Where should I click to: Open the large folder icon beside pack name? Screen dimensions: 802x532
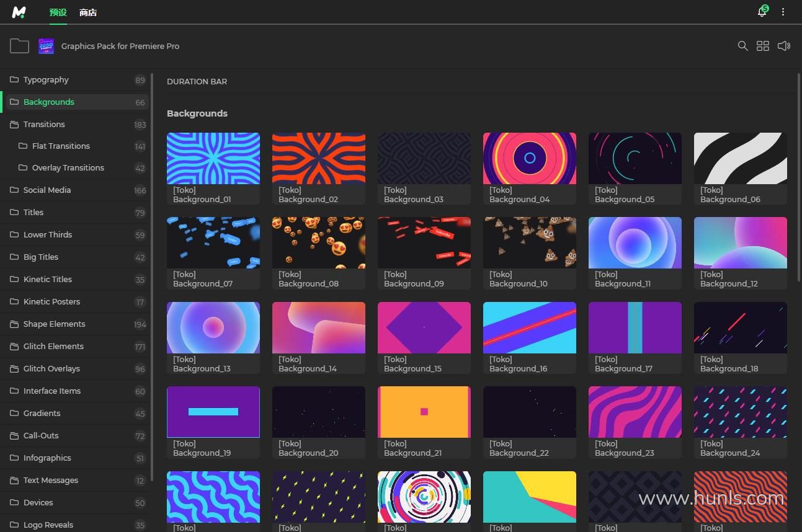pyautogui.click(x=19, y=46)
